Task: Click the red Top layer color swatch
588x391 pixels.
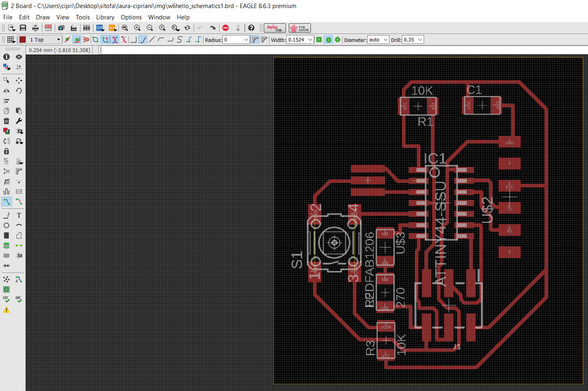Action: tap(23, 40)
